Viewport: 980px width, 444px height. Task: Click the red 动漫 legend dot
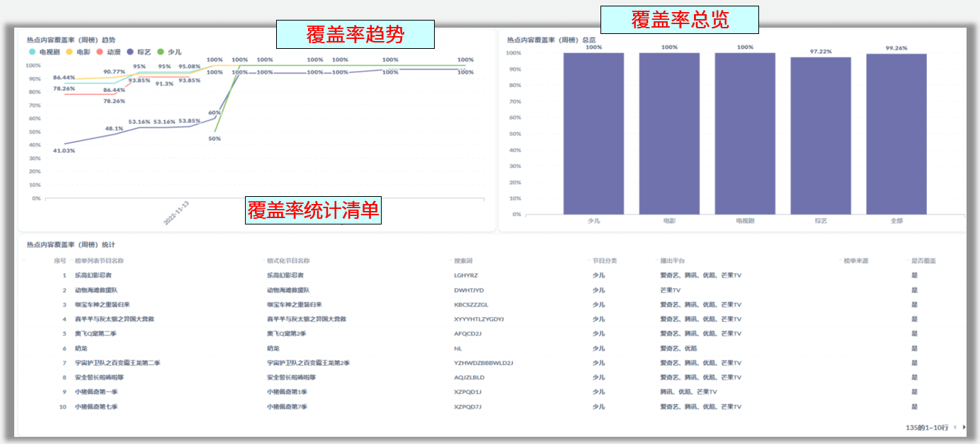click(99, 52)
